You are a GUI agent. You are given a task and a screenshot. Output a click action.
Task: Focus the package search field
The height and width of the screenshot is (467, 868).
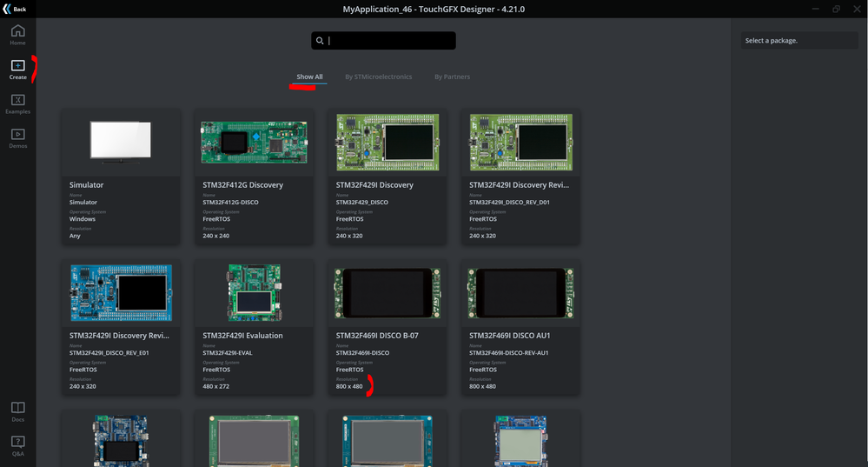click(384, 41)
